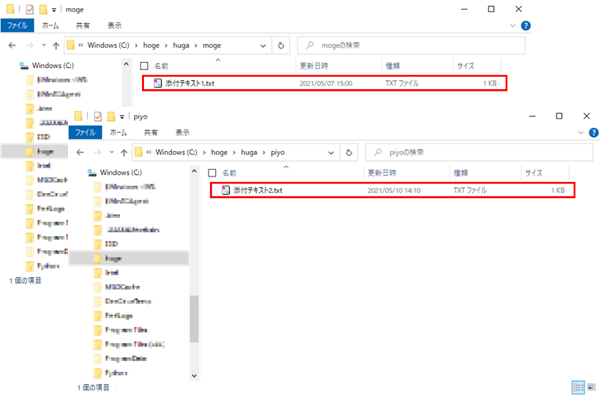Open the 表示 tab in moge window

point(114,26)
